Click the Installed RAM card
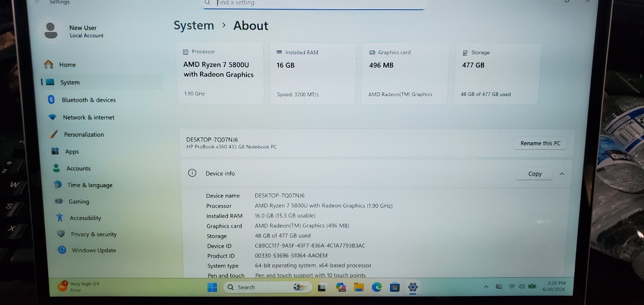Viewport: 644px width, 305px height. click(x=313, y=74)
